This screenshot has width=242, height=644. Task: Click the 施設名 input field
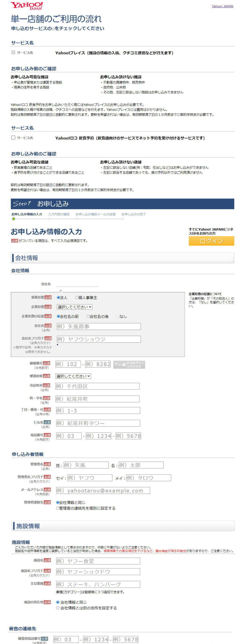[98, 561]
